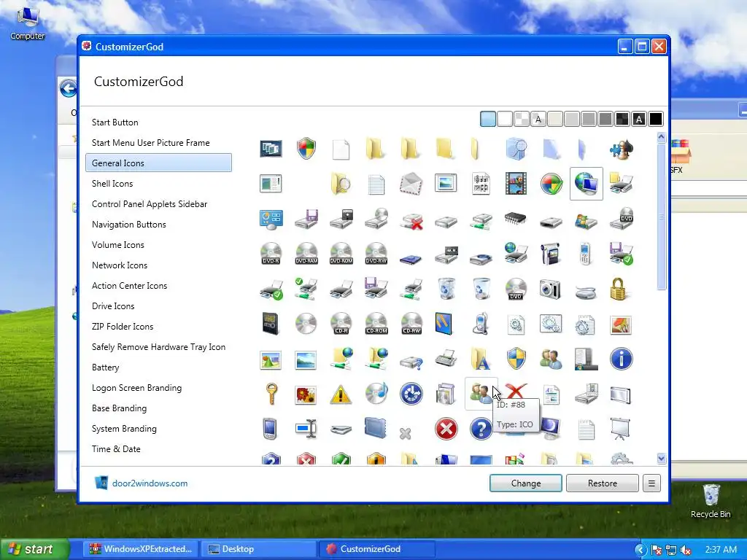
Task: Select General Icons category
Action: pyautogui.click(x=158, y=163)
